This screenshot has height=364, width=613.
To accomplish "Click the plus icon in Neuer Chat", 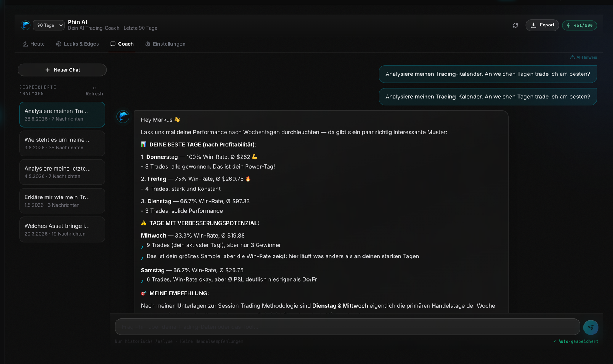I will point(48,70).
